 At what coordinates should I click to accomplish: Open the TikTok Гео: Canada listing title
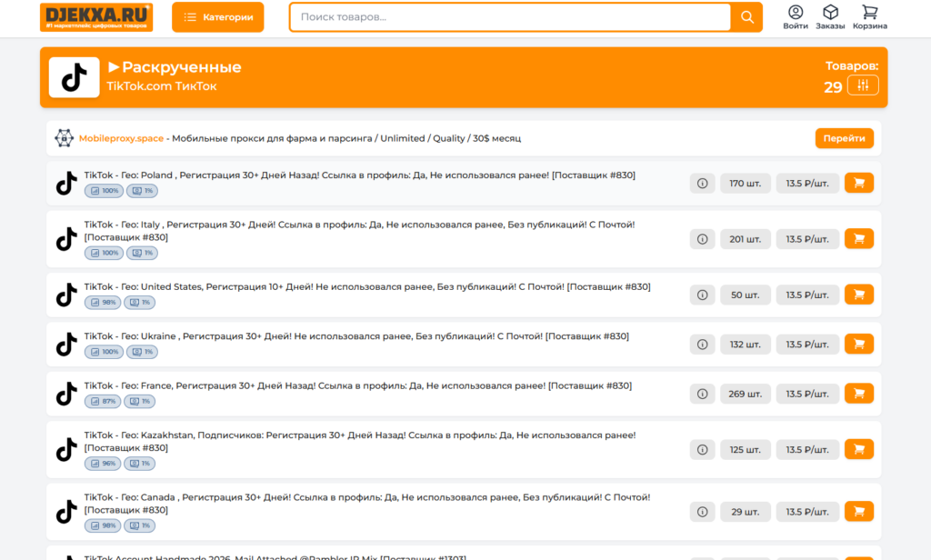367,504
